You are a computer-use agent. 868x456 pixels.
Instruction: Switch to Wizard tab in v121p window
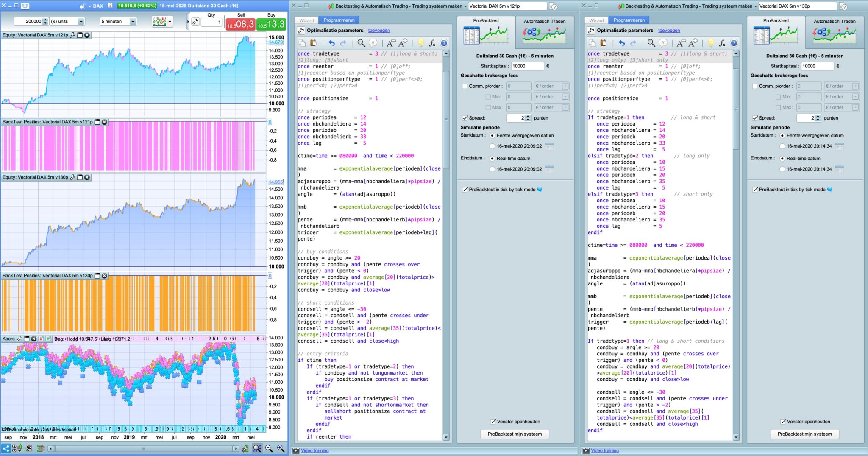[306, 20]
